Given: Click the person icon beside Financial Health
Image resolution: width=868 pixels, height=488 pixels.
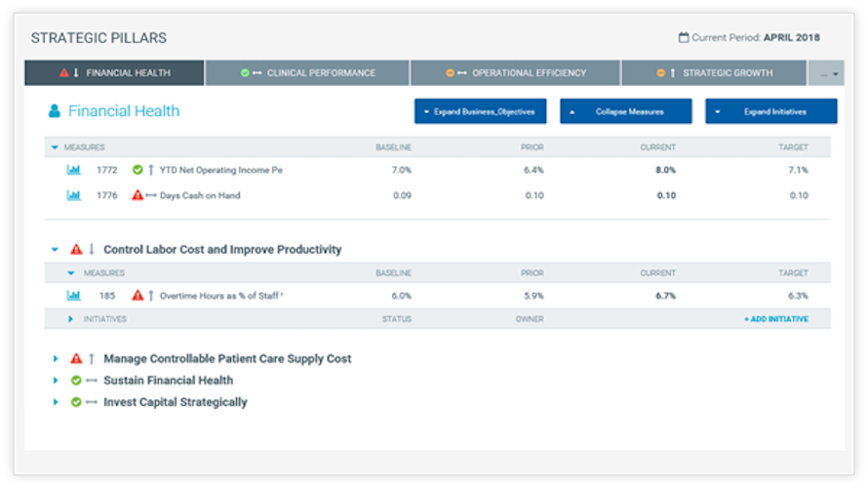Looking at the screenshot, I should click(55, 111).
